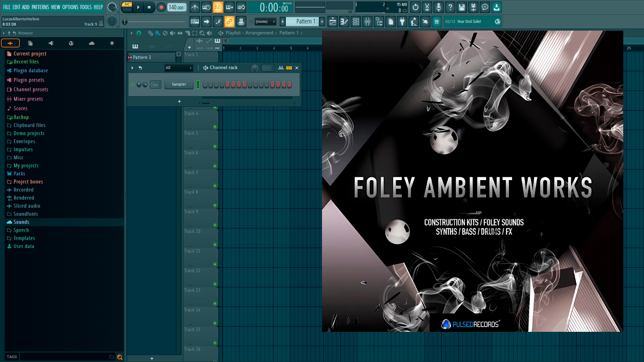Open the FILE menu
The height and width of the screenshot is (362, 644).
7,7
